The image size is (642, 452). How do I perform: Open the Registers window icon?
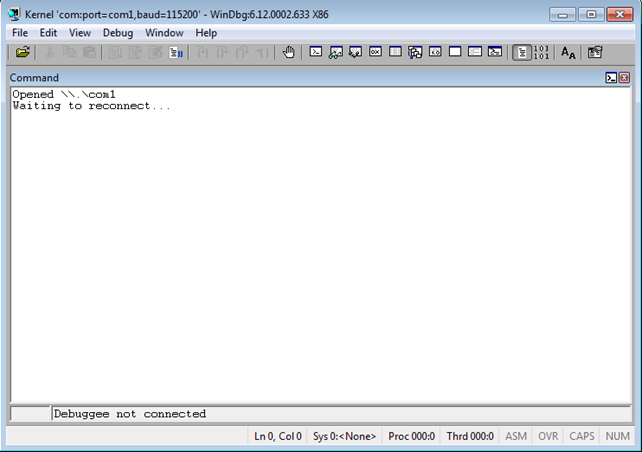(375, 53)
